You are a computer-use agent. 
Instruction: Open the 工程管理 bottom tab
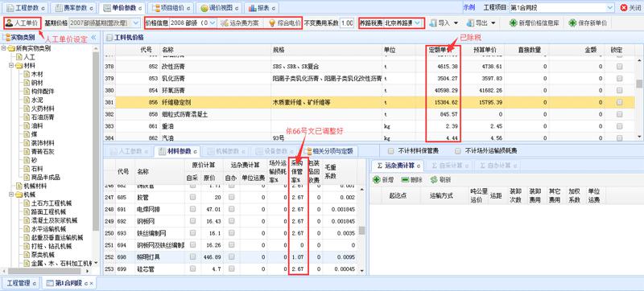click(x=21, y=283)
